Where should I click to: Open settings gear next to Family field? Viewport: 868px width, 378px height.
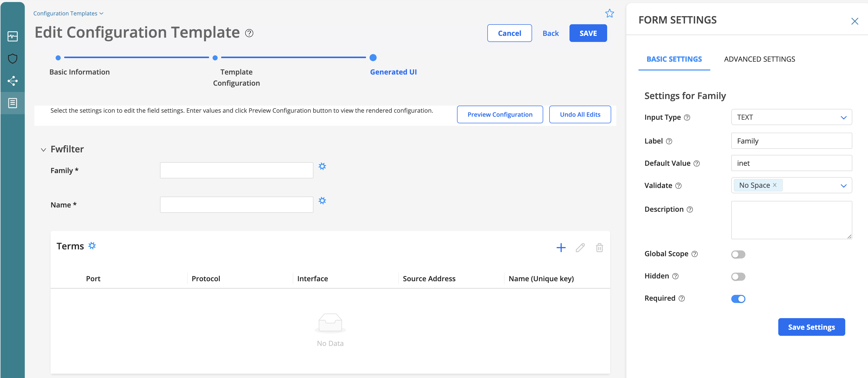click(x=323, y=167)
